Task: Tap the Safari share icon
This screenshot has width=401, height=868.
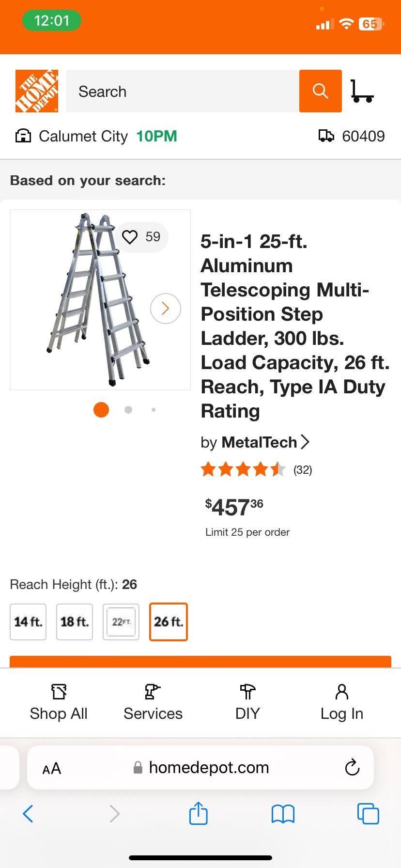Action: tap(198, 813)
